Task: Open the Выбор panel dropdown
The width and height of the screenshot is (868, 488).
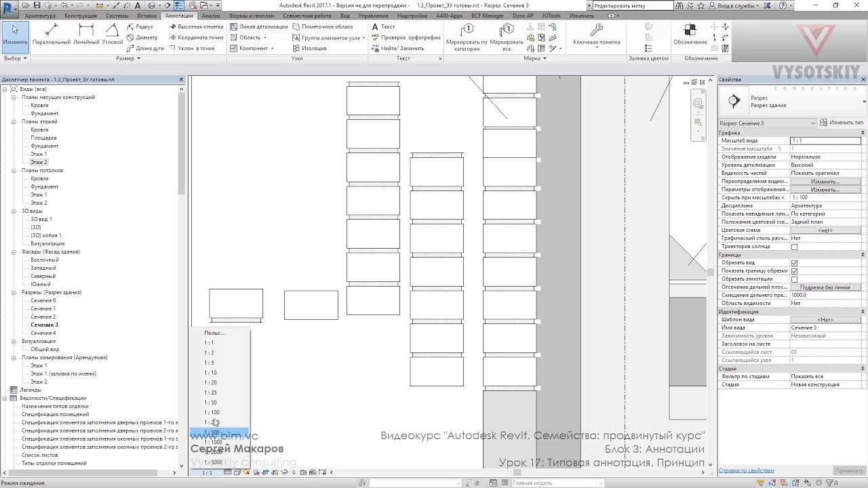Action: 15,58
